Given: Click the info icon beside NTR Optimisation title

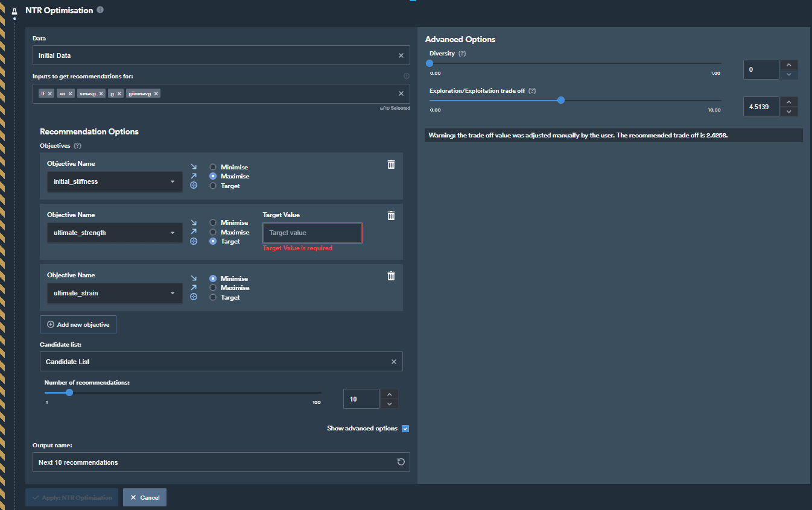Looking at the screenshot, I should (100, 10).
